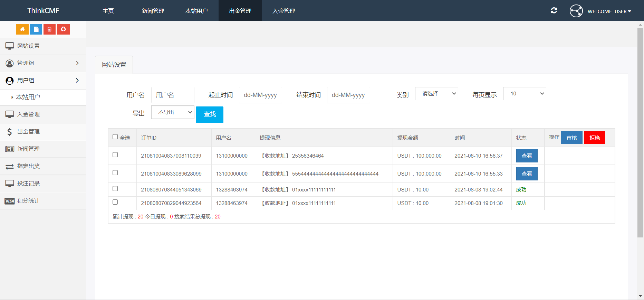Screen dimensions: 644x300
Task: Open 本站用户 in the top navigation
Action: coord(196,11)
